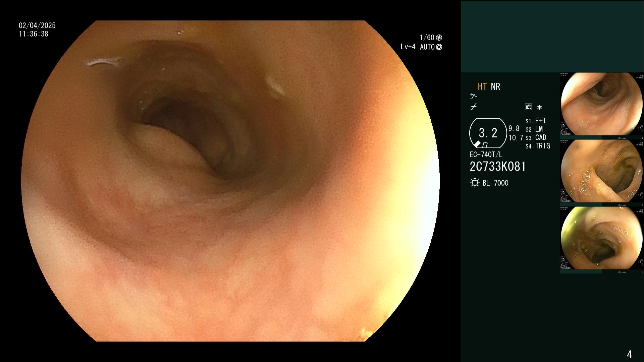Click the EC-740T/L scope model text

point(486,155)
